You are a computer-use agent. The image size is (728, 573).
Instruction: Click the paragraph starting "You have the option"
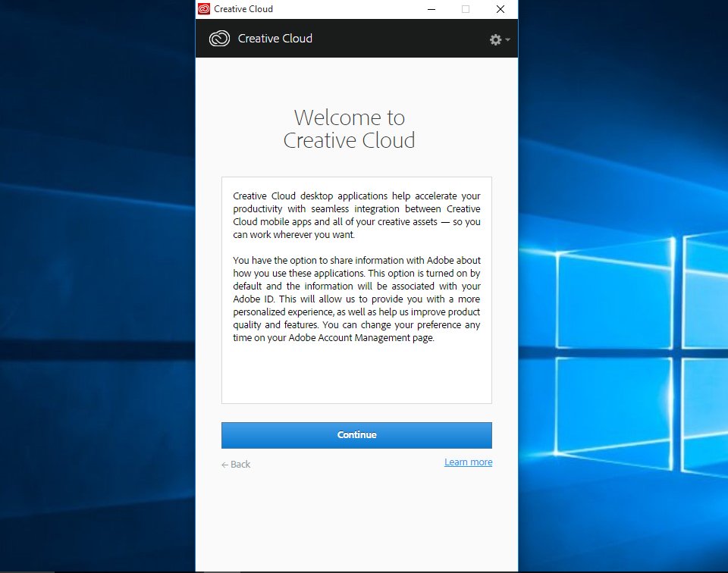point(356,299)
